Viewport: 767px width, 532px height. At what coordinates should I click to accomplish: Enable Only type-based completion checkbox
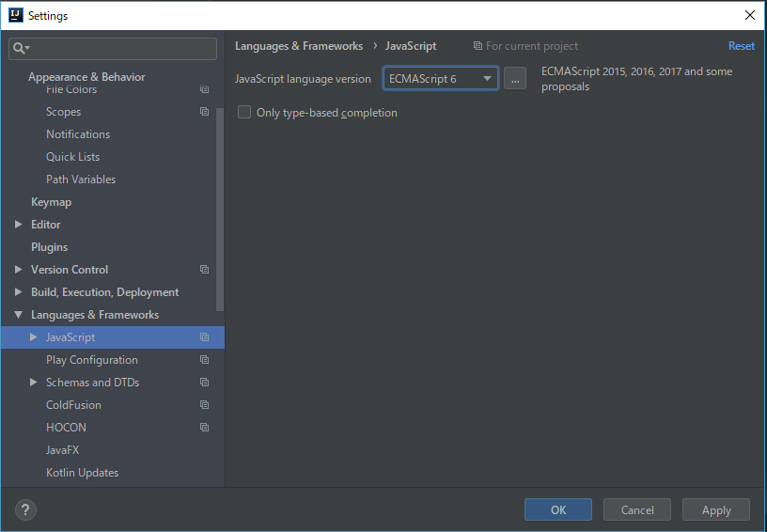pyautogui.click(x=244, y=112)
